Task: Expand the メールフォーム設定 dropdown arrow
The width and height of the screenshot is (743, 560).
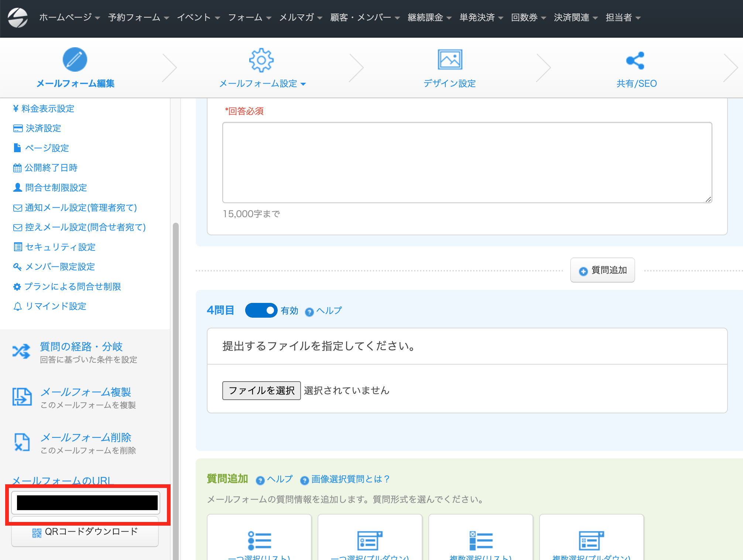Action: [303, 84]
